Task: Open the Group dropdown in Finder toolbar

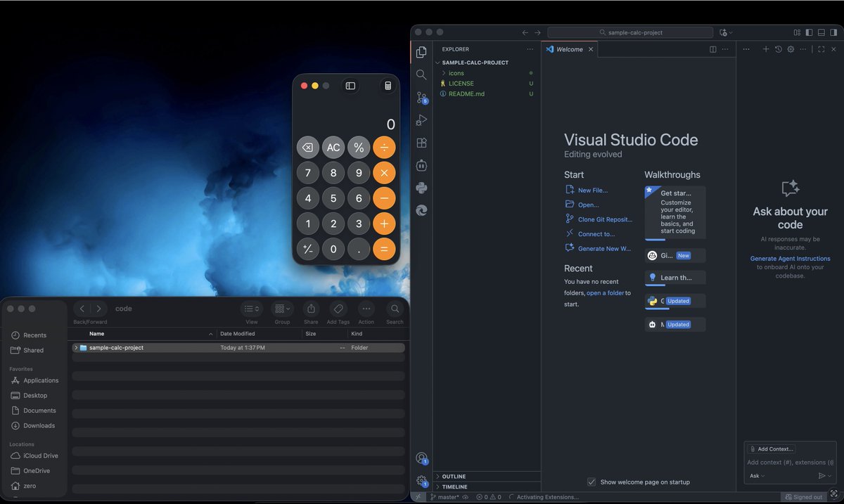Action: 282,309
